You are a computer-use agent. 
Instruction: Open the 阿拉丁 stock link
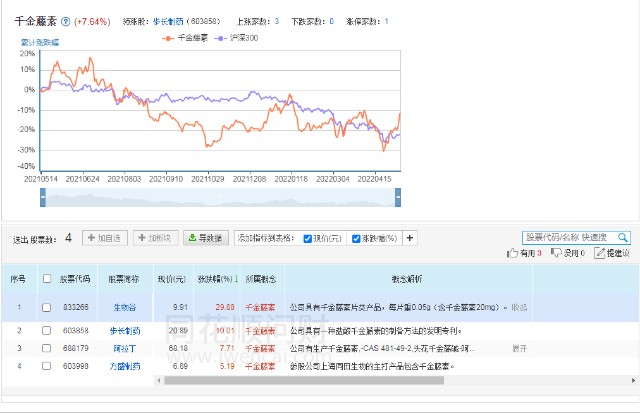[x=124, y=349]
